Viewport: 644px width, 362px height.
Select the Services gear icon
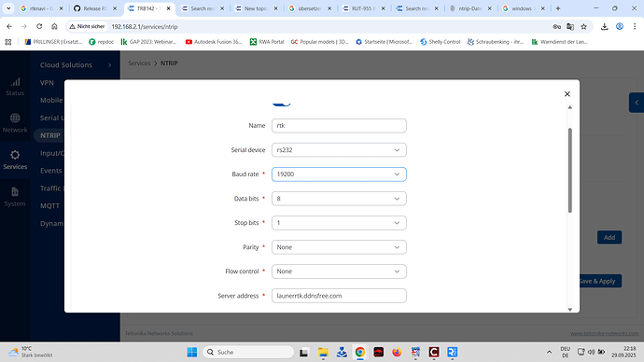tap(15, 160)
